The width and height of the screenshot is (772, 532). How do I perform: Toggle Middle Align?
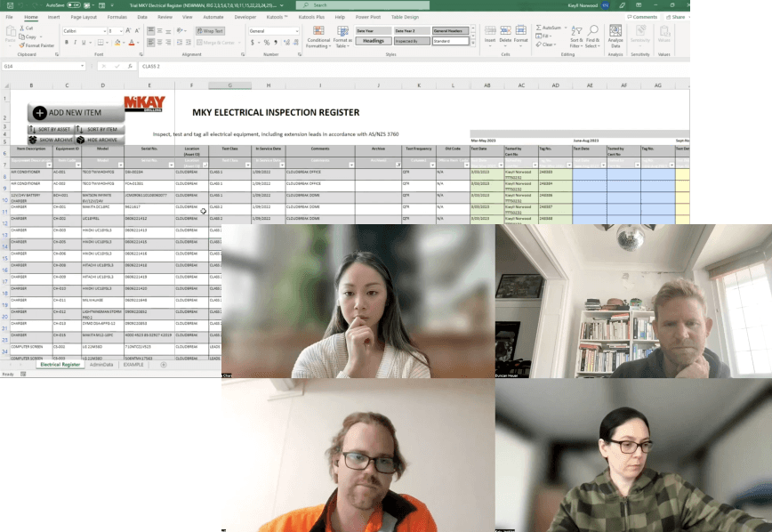[x=159, y=31]
